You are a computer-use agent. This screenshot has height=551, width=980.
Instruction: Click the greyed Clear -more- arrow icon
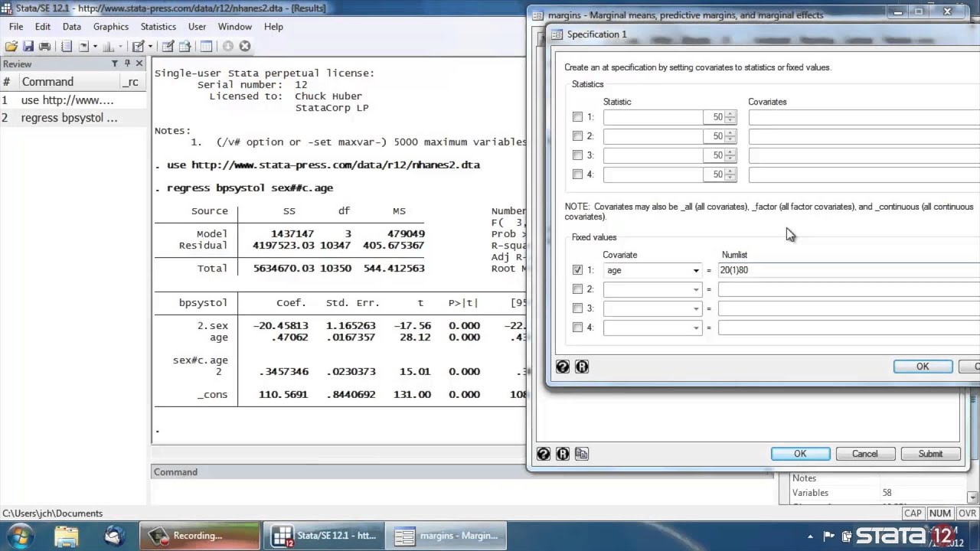pyautogui.click(x=227, y=46)
